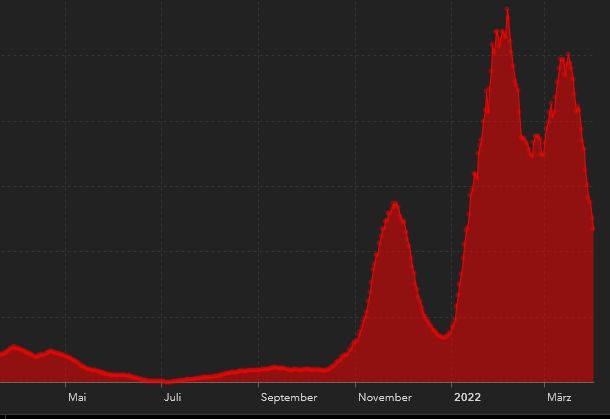This screenshot has height=419, width=610.
Task: Click the last data point at curve's right end
Action: [x=593, y=228]
